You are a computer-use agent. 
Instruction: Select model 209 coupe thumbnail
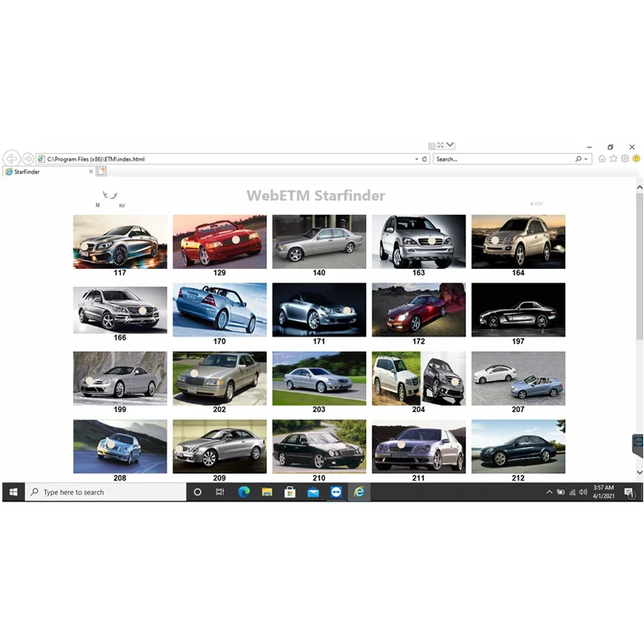click(219, 447)
